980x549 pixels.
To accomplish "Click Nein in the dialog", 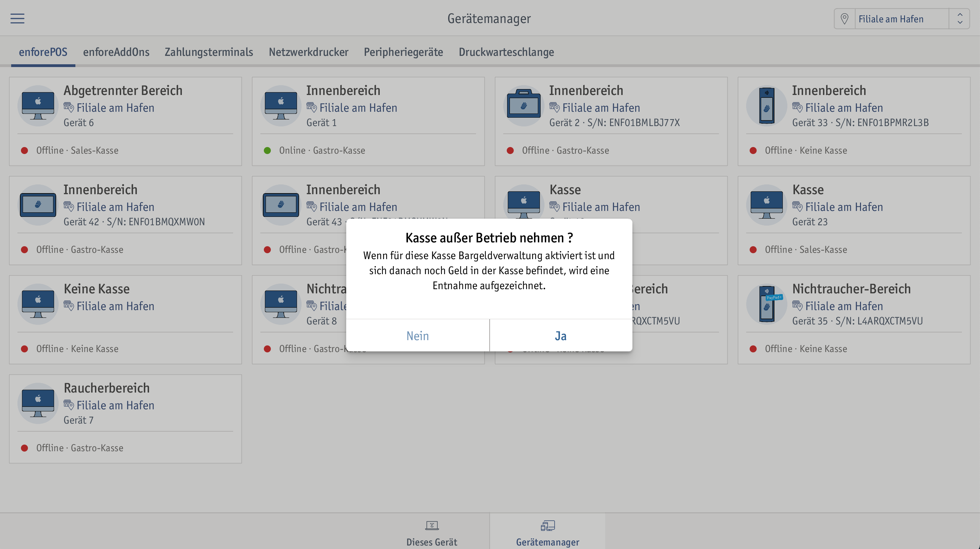I will click(417, 335).
